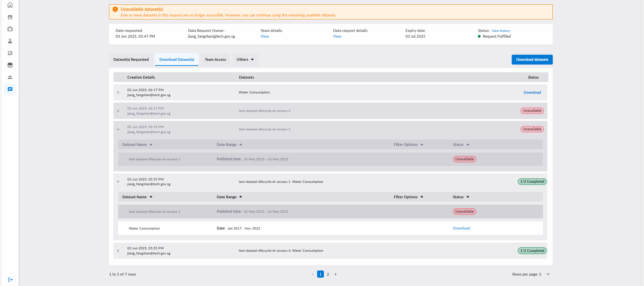Go to next page arrow in pagination
Image resolution: width=644 pixels, height=286 pixels.
tap(336, 274)
